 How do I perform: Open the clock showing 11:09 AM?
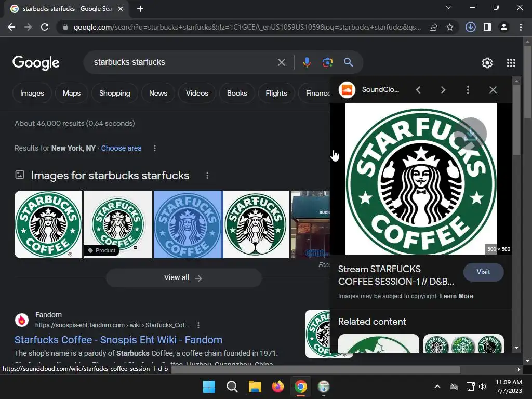(509, 387)
